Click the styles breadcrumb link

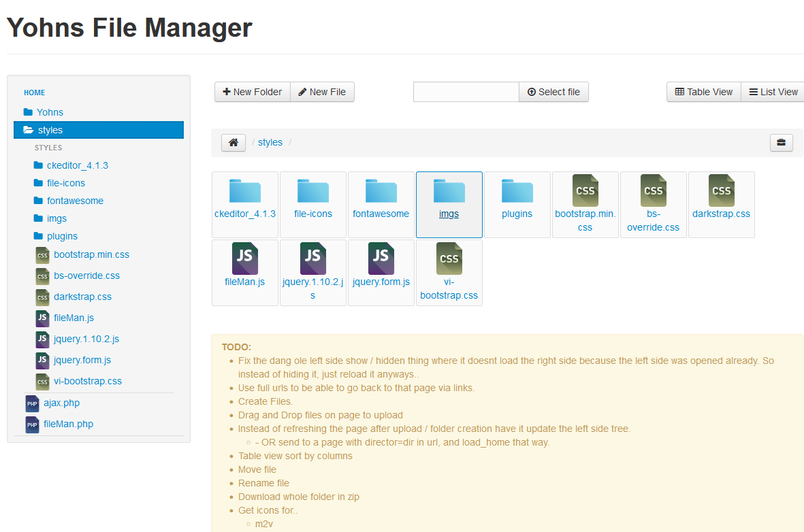(x=270, y=143)
